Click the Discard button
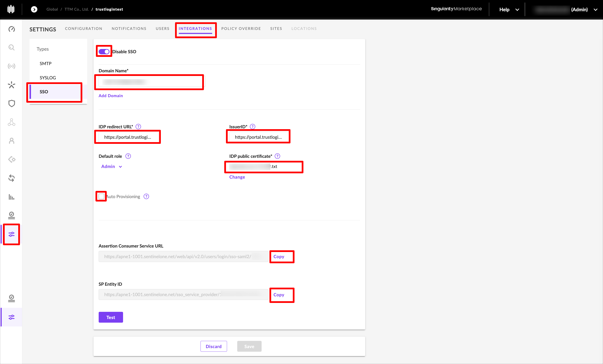 214,346
